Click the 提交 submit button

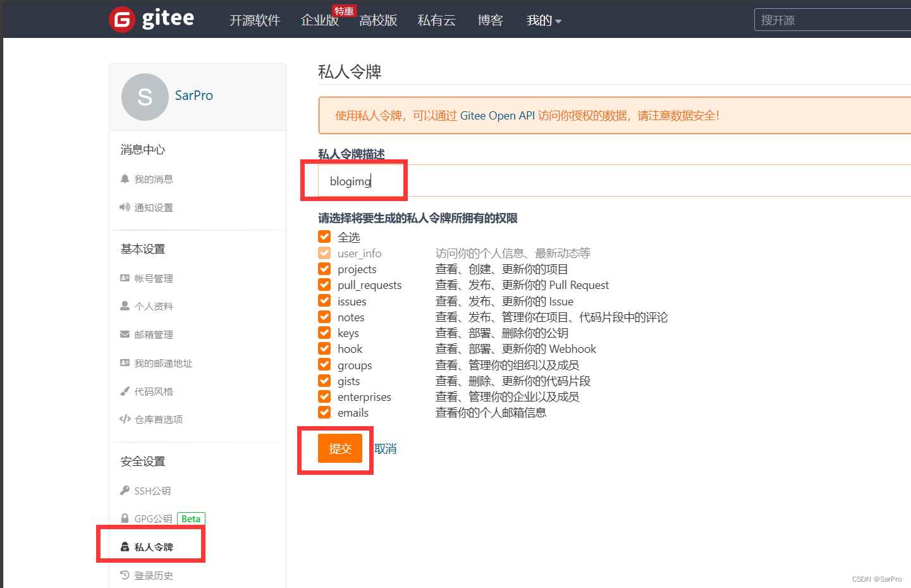pyautogui.click(x=341, y=448)
